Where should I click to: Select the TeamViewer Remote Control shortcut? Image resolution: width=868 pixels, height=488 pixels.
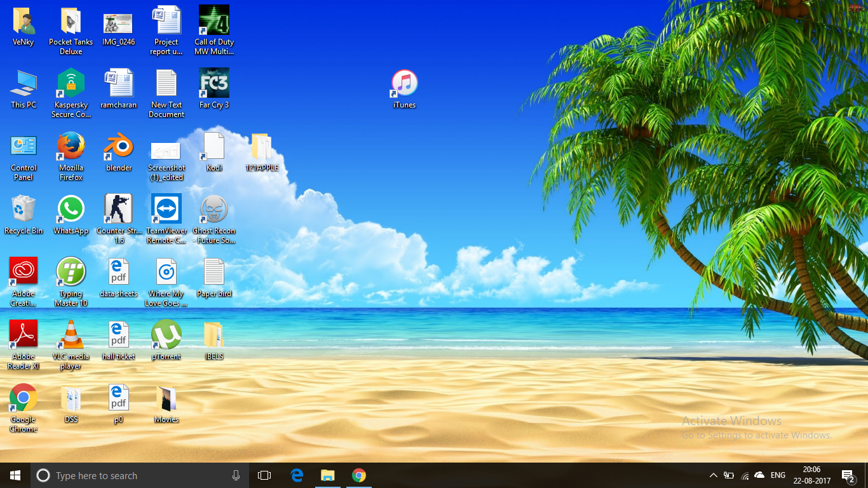(x=166, y=219)
